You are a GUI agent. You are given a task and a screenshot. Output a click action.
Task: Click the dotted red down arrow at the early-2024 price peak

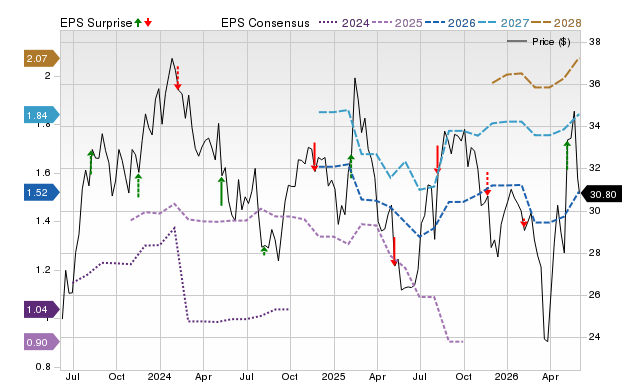tap(178, 78)
